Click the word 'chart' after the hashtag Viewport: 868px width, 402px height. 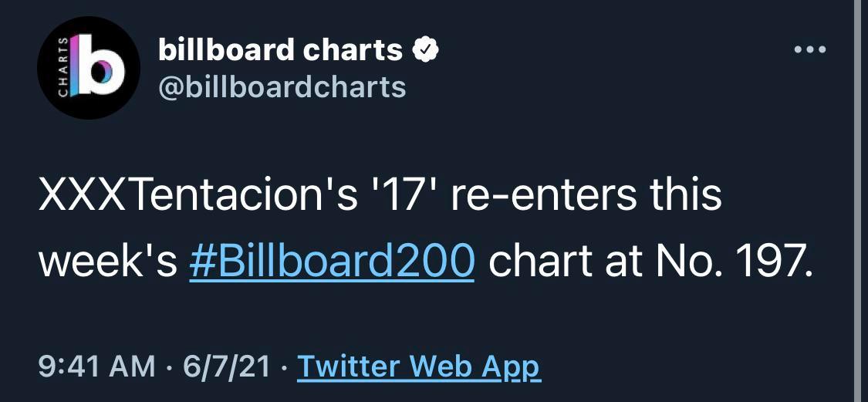538,262
